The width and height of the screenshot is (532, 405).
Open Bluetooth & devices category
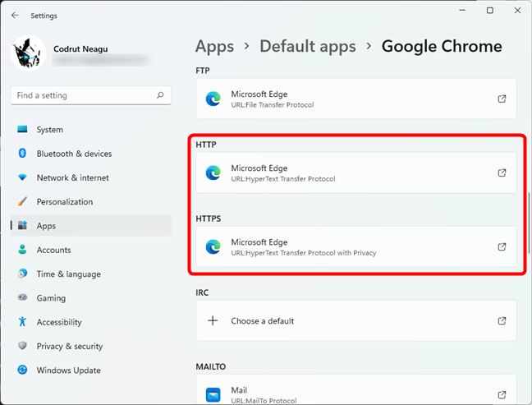tap(90, 154)
